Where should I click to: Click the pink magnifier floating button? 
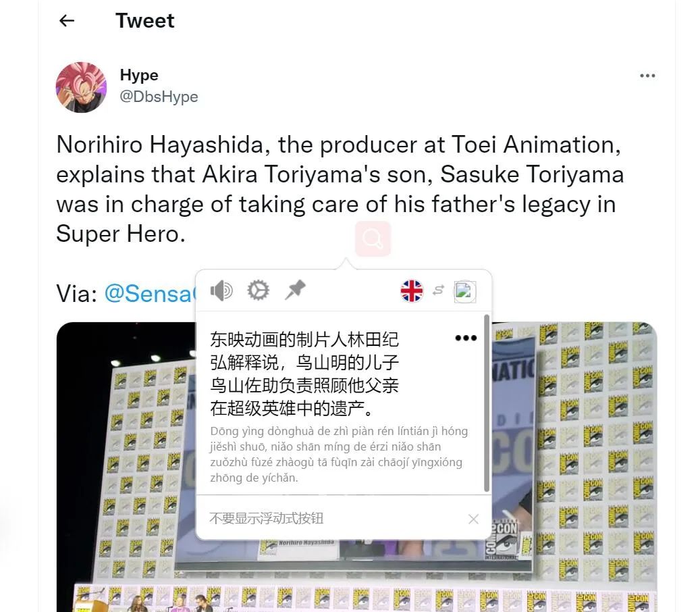[x=373, y=238]
